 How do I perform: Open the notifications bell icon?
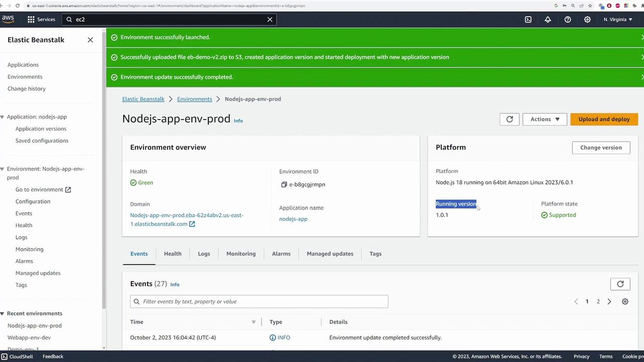tap(547, 20)
